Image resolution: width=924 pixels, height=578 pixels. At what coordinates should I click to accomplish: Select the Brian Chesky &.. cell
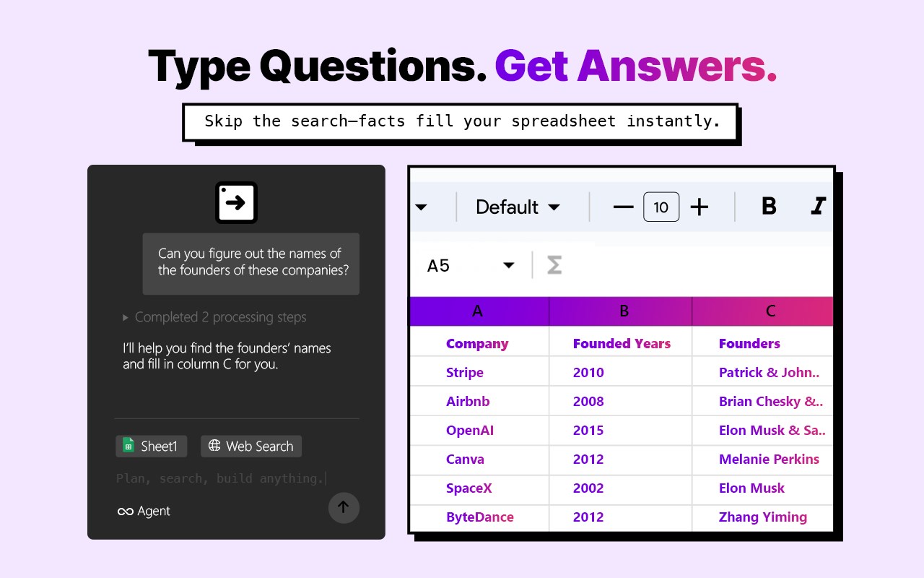tap(763, 401)
